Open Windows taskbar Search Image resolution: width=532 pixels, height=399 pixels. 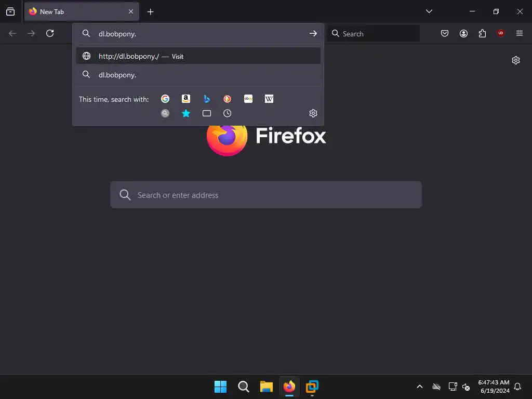[x=243, y=387]
